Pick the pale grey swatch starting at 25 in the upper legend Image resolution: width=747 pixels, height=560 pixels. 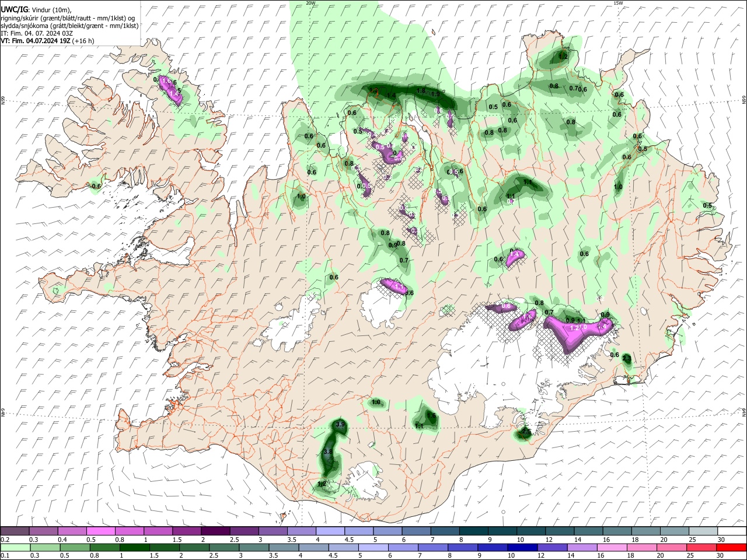(702, 531)
